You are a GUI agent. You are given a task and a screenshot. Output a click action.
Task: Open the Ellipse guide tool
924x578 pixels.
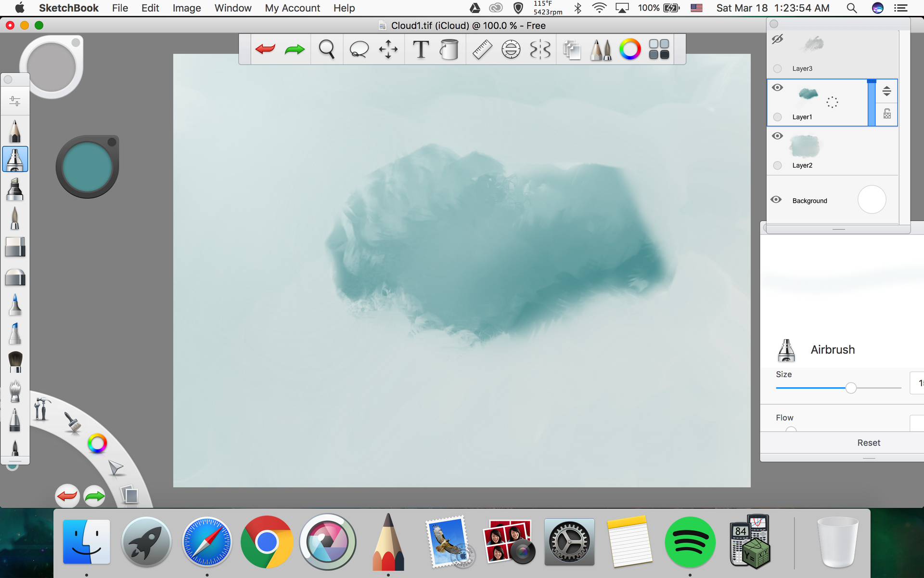coord(511,49)
